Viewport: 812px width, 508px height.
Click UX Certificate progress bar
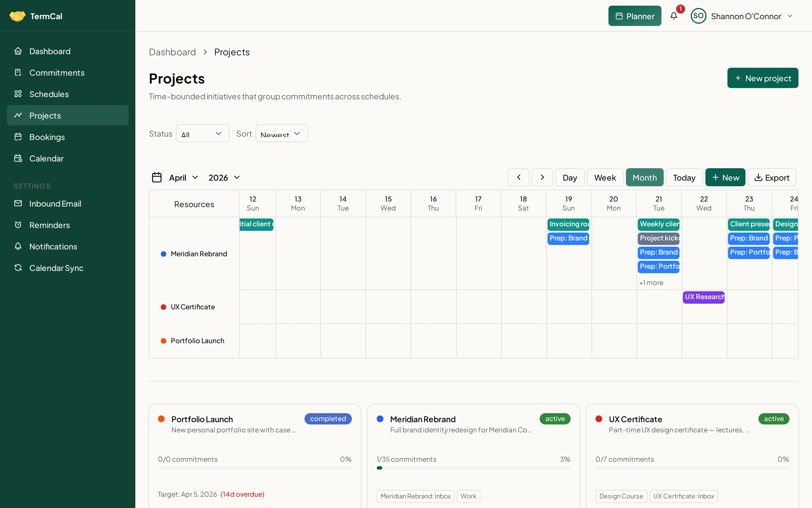[x=692, y=468]
